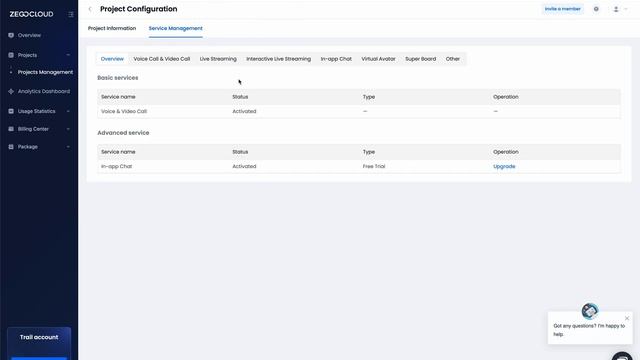Click the Usage Statistics icon
The image size is (640, 360).
coord(11,111)
